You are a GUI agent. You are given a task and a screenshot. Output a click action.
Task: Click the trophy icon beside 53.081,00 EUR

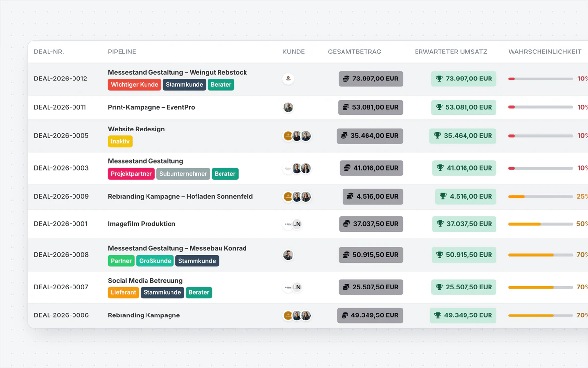439,107
